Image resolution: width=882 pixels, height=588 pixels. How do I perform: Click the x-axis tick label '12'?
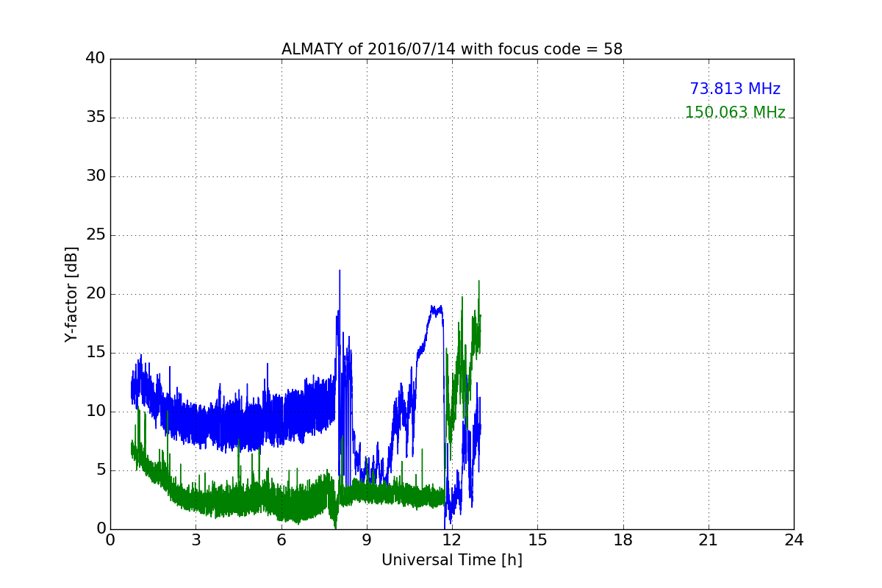[452, 539]
